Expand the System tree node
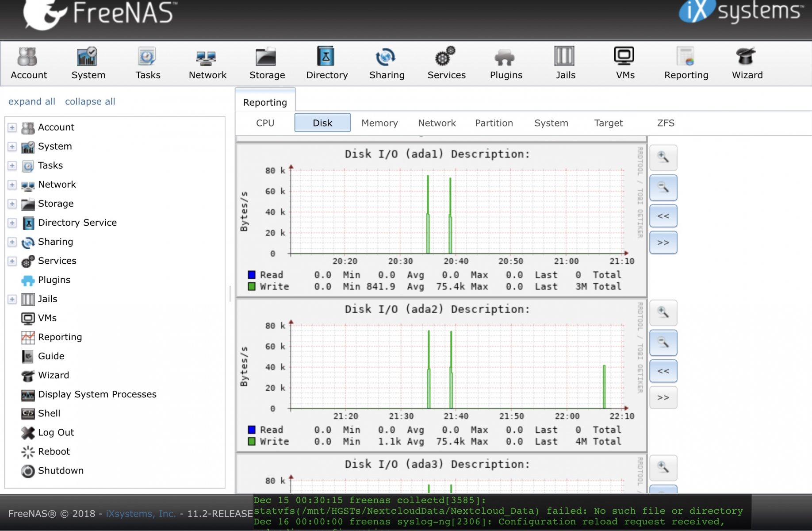The width and height of the screenshot is (812, 531). tap(12, 146)
